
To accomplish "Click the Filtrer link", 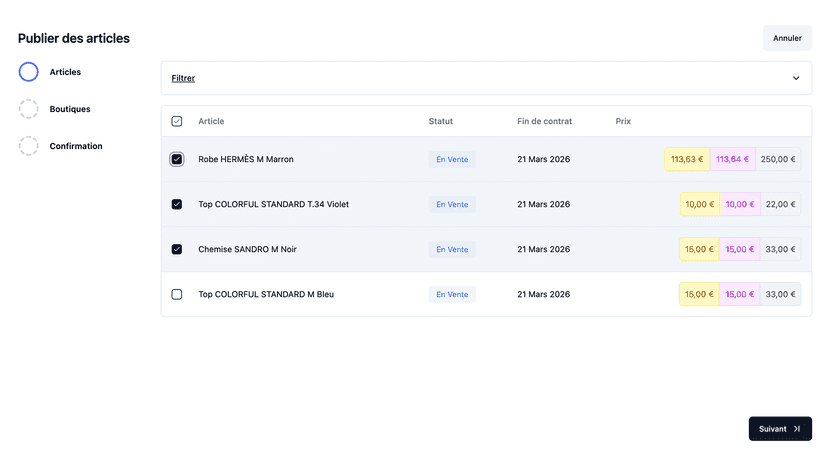I will point(183,78).
